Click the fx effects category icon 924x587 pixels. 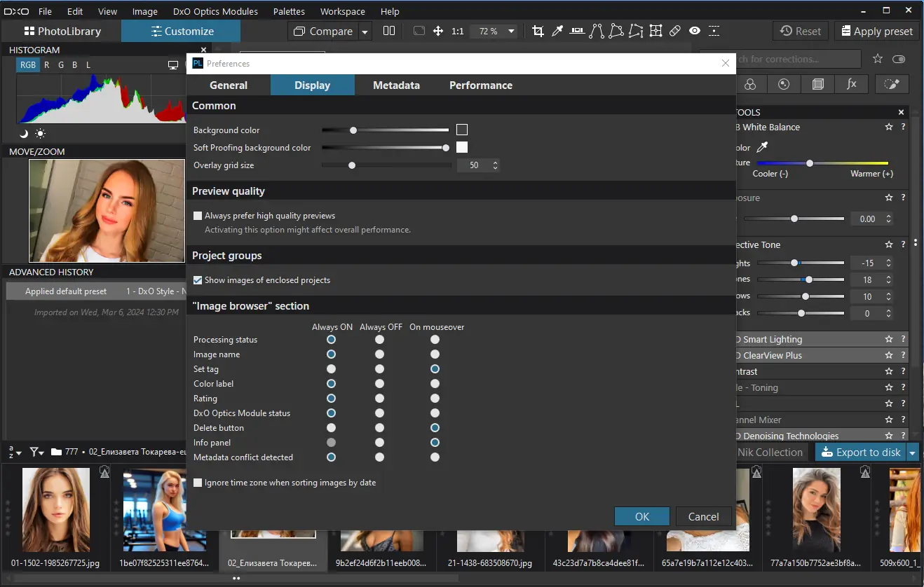(x=851, y=83)
